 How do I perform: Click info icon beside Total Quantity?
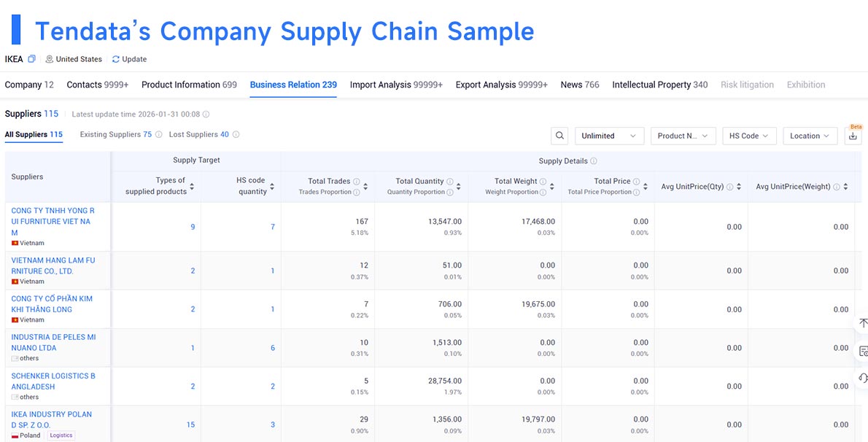tap(450, 182)
